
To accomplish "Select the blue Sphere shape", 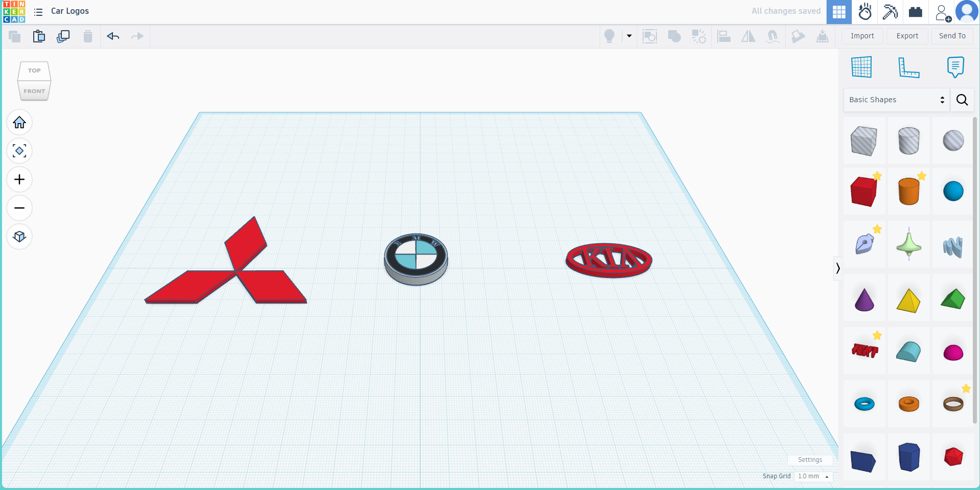I will 953,192.
